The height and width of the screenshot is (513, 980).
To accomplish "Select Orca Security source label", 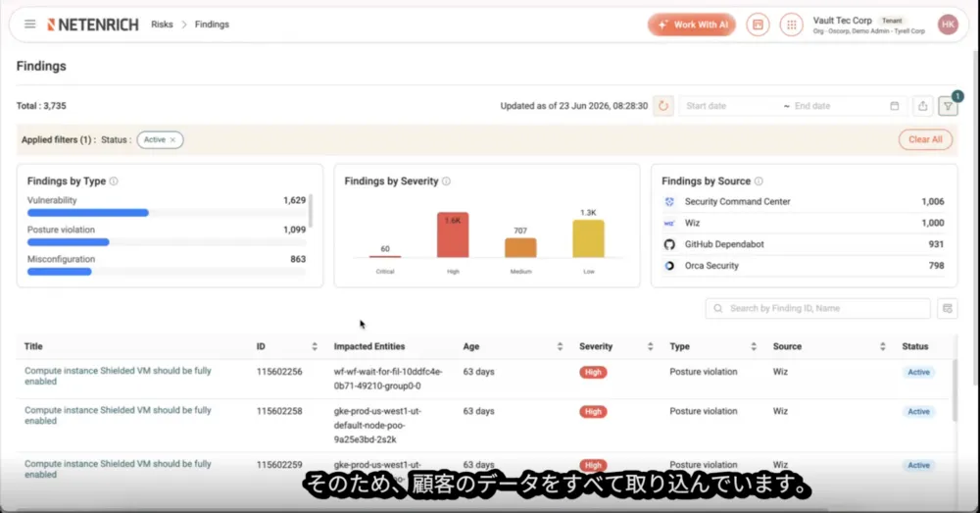I will pos(711,265).
